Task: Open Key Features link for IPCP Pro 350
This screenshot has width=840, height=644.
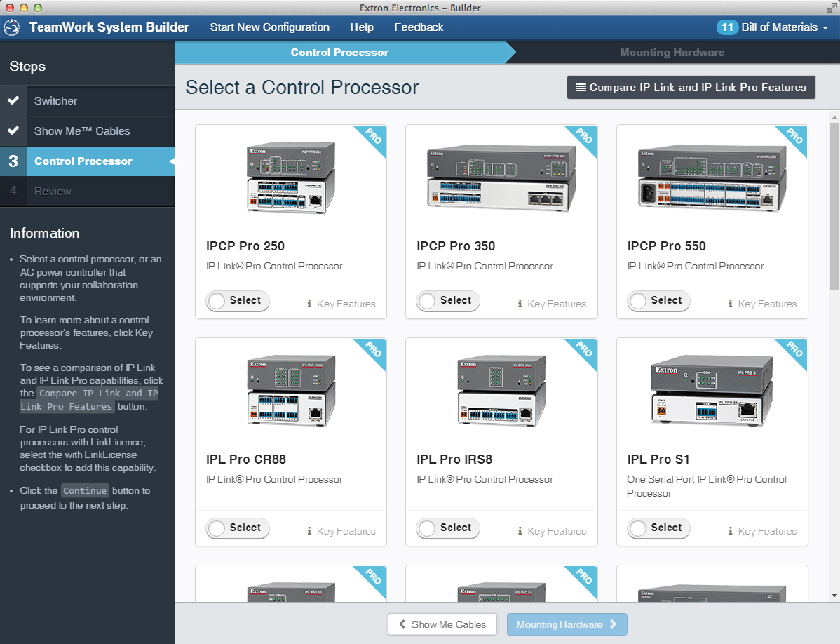Action: [552, 304]
